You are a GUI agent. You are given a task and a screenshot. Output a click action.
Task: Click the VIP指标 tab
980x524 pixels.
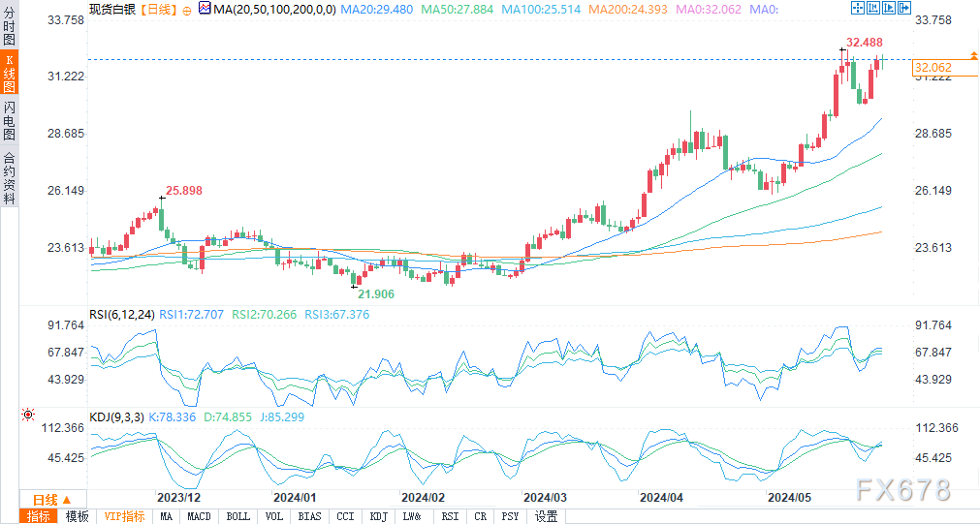(125, 516)
